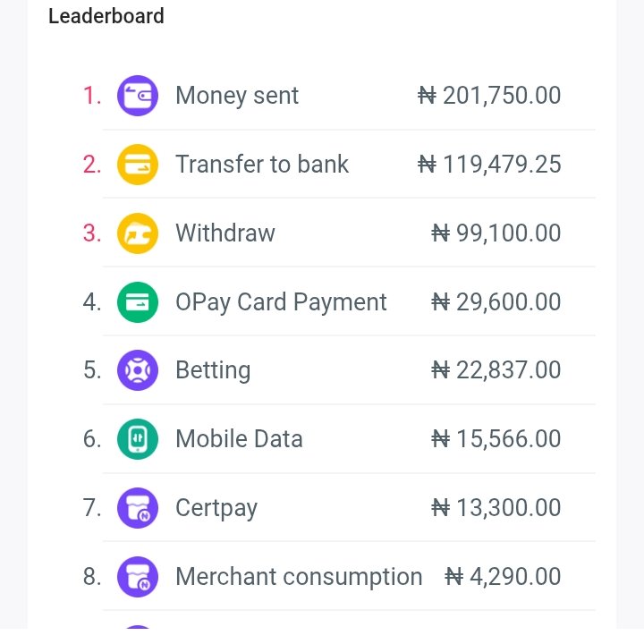
Task: Tap the purple Betting icon
Action: click(x=138, y=370)
